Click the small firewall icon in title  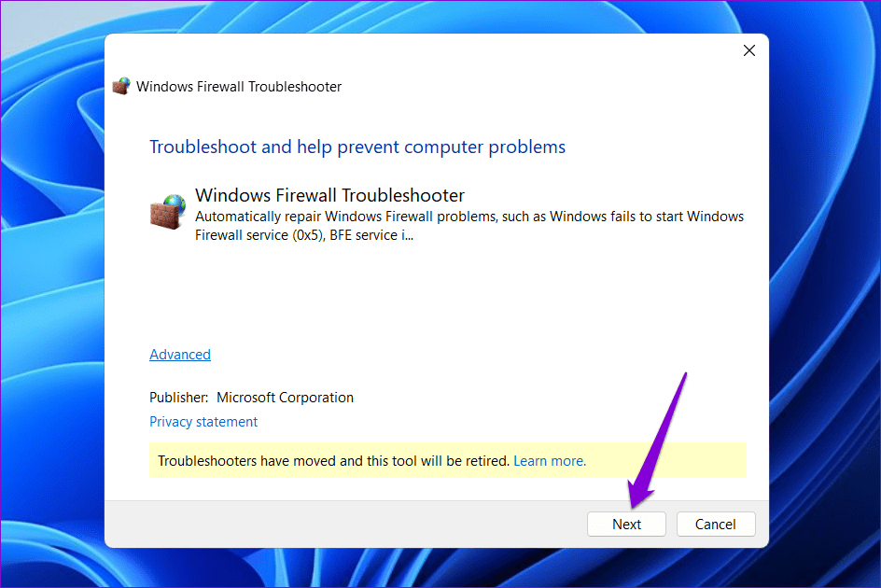121,87
